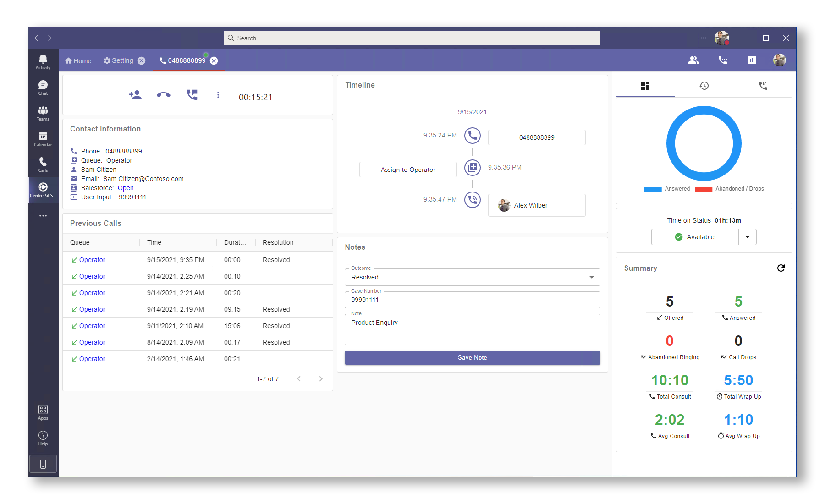The height and width of the screenshot is (504, 825).
Task: Go forward using the title bar arrow
Action: (x=49, y=38)
